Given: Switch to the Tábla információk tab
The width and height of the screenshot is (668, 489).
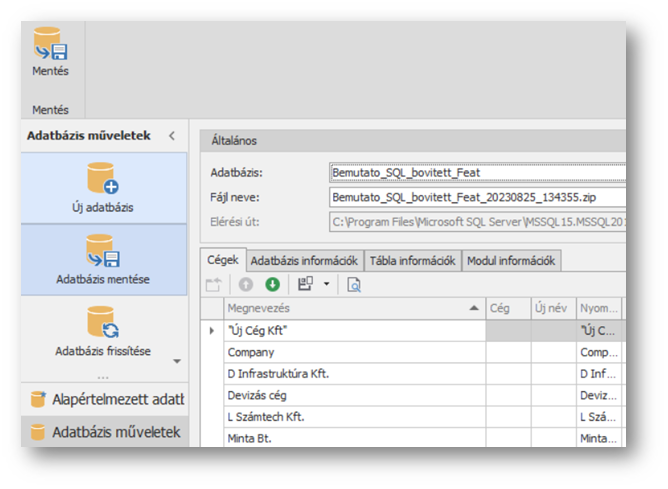Looking at the screenshot, I should click(x=412, y=261).
